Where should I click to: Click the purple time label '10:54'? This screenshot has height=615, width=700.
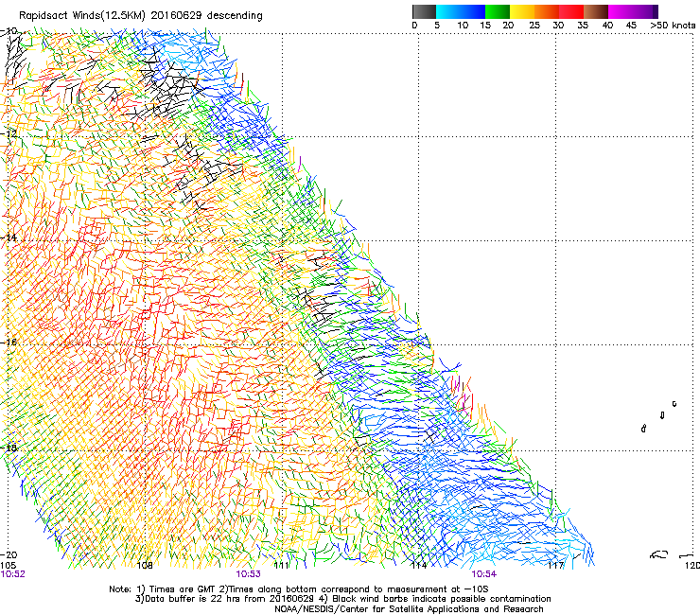tap(484, 574)
